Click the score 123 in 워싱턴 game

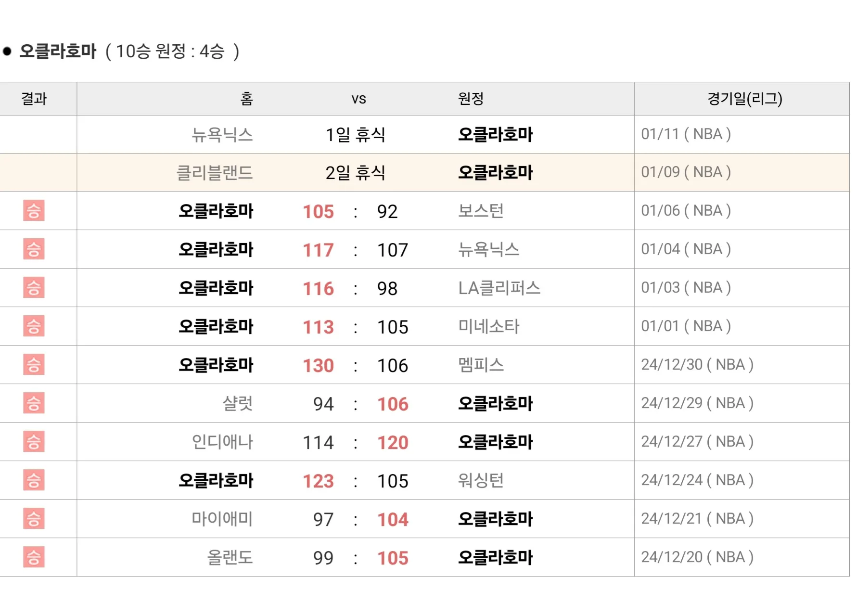(x=318, y=481)
